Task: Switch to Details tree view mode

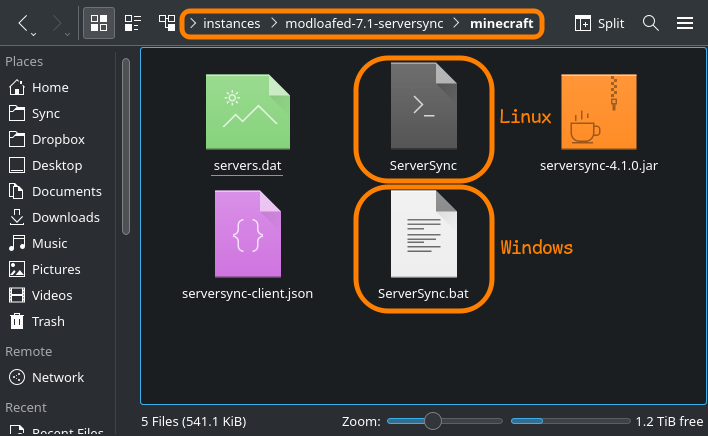Action: point(166,22)
